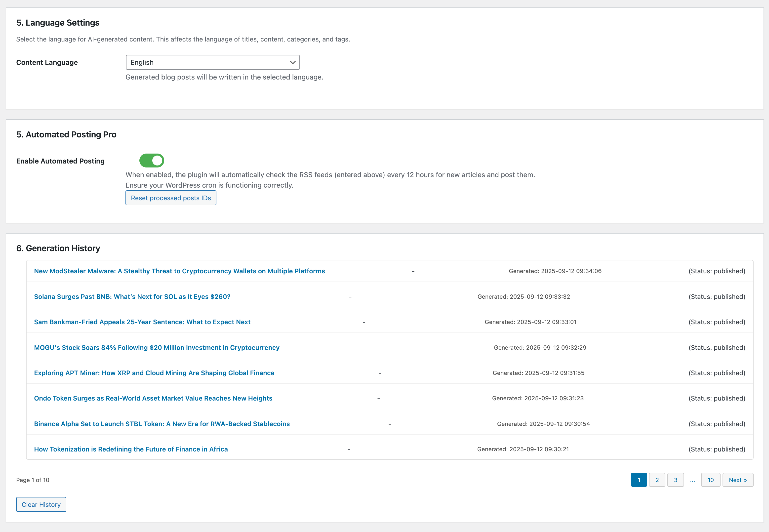View the How Tokenization article on Africa
The height and width of the screenshot is (532, 769).
pyautogui.click(x=131, y=449)
